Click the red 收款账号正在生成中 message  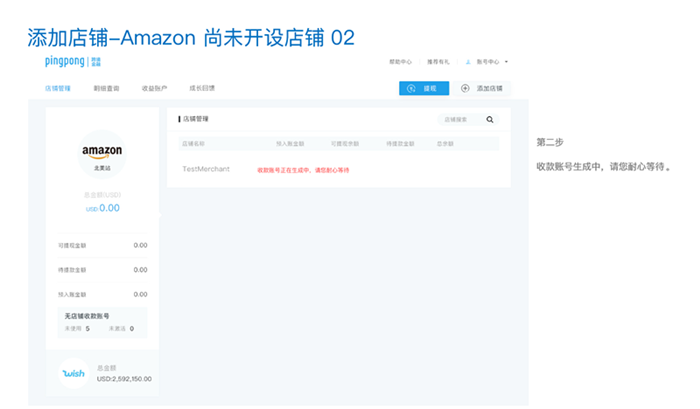303,170
